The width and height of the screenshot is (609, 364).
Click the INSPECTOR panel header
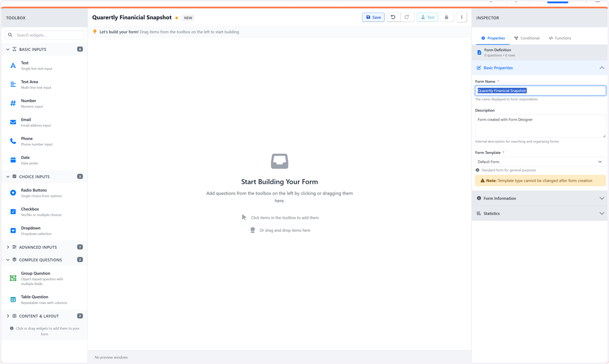[x=540, y=18]
